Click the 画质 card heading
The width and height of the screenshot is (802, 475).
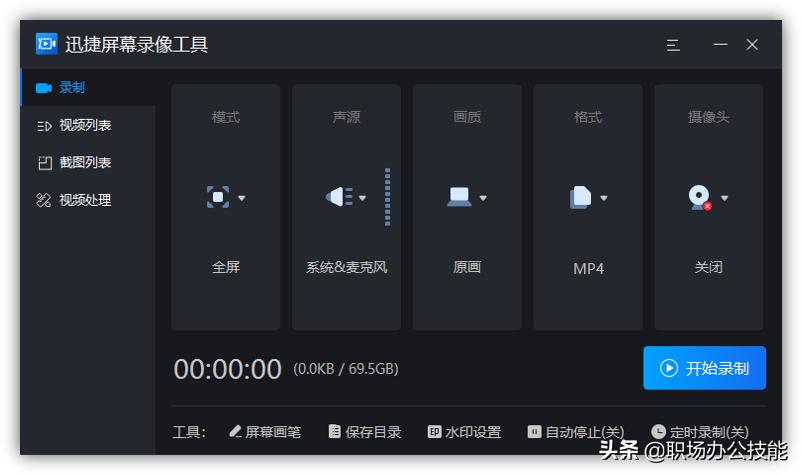[x=467, y=117]
